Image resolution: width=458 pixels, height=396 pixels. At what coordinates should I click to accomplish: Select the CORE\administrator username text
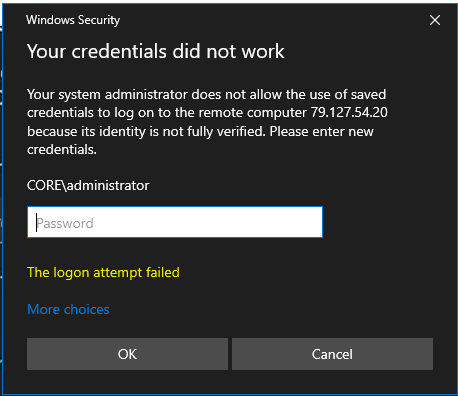click(x=88, y=185)
